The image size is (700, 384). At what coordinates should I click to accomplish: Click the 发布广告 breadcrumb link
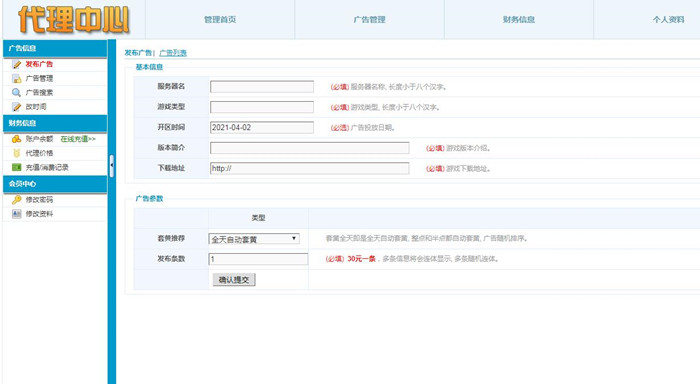coord(138,53)
